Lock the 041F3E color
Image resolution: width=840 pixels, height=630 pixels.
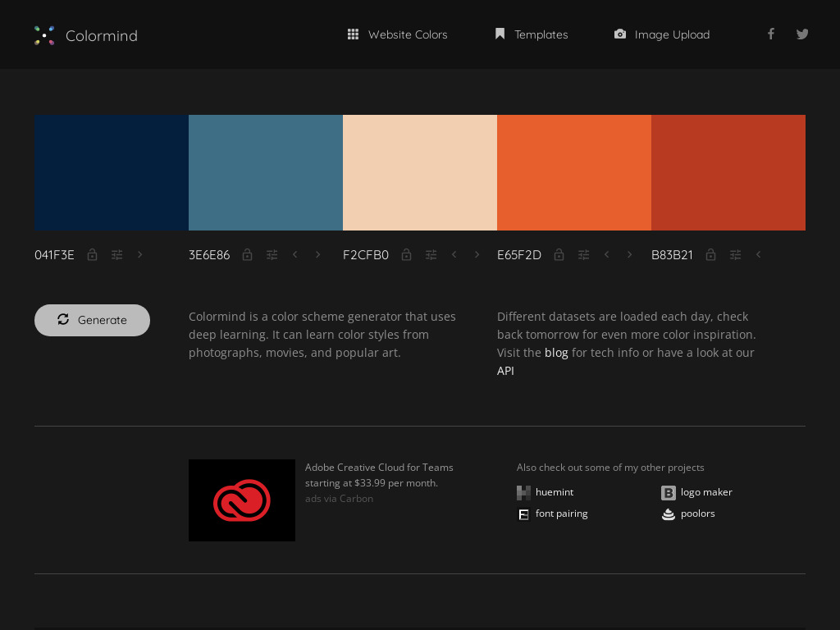point(92,254)
